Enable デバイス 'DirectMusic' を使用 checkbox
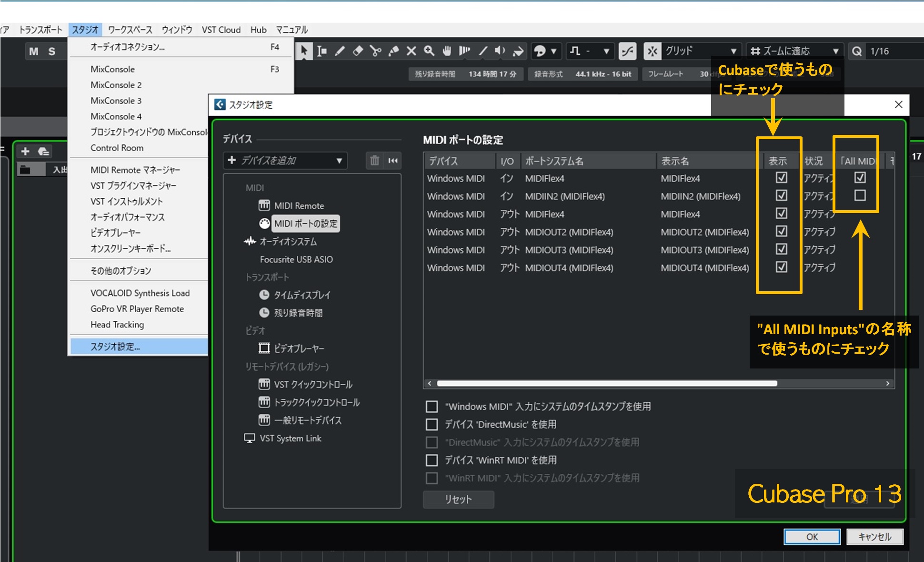 pos(432,424)
